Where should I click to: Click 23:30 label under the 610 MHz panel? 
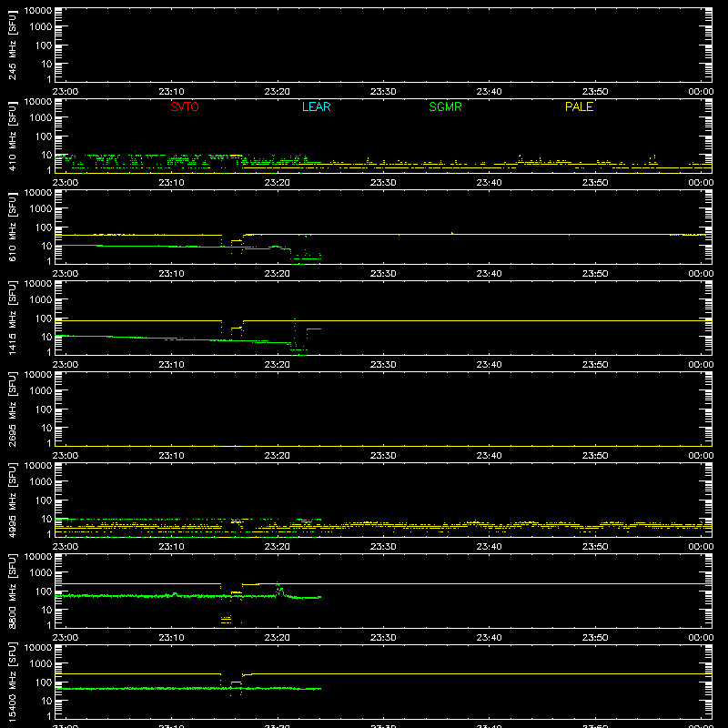[383, 274]
